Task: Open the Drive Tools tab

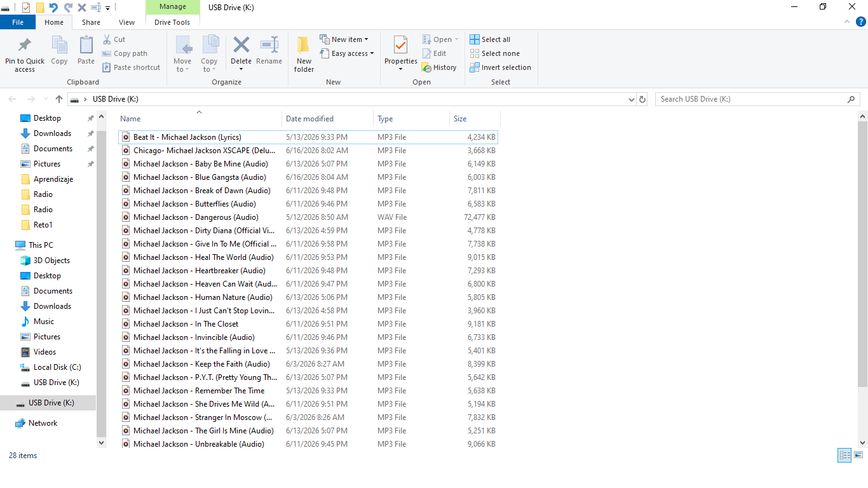Action: [172, 22]
